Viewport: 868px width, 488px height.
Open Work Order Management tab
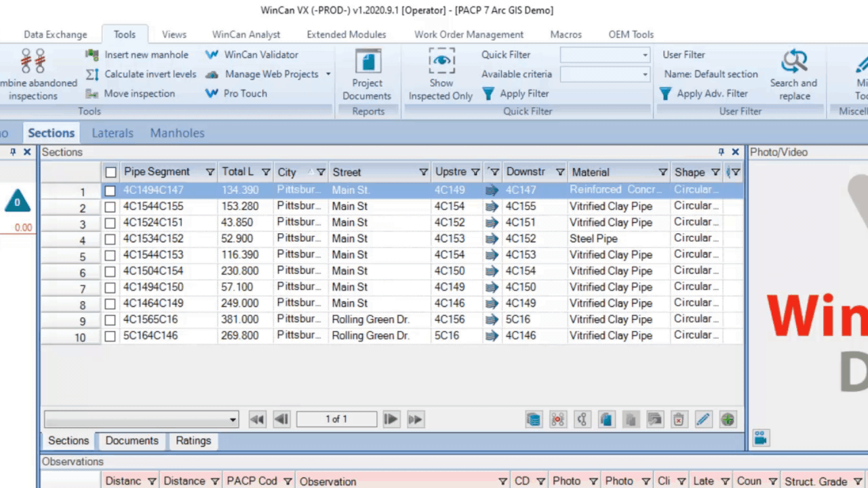469,35
